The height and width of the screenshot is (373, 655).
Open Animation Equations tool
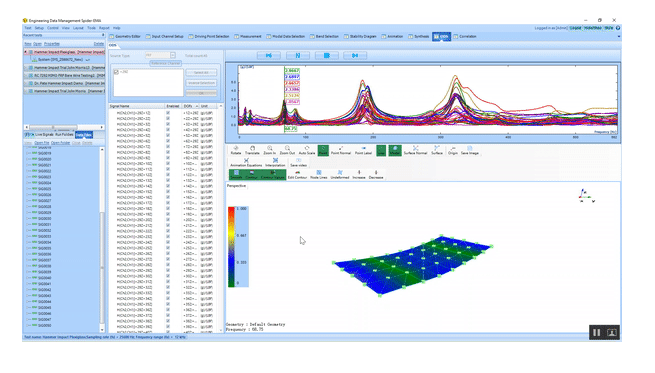pos(246,162)
